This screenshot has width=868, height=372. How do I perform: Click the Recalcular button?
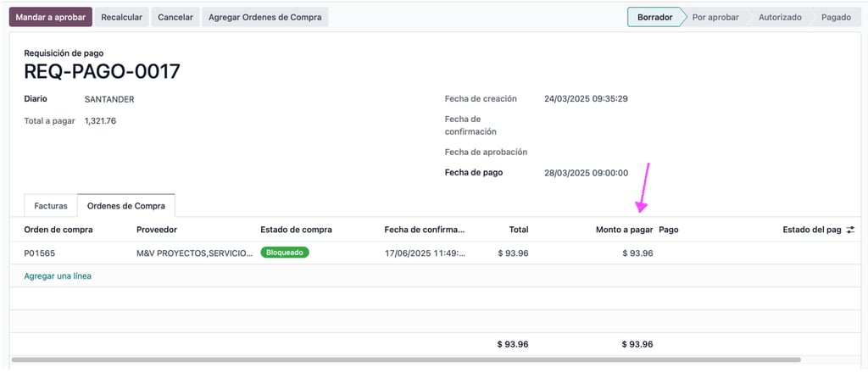click(122, 17)
